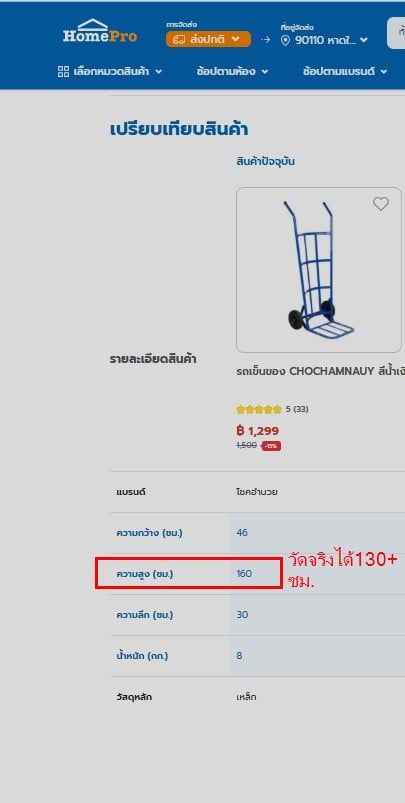Open the CHOCHAMNAUY hand truck product link
405x803 pixels.
[321, 371]
